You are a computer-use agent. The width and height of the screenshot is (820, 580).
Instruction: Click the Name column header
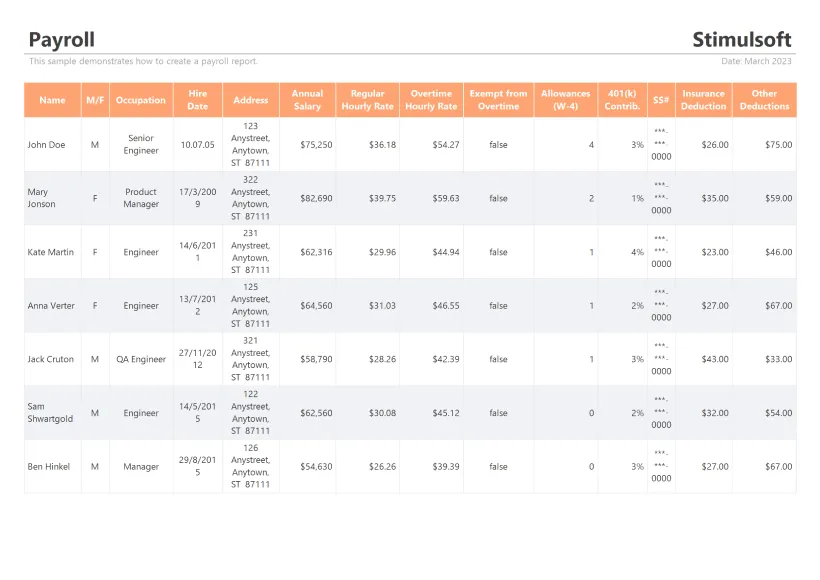coord(52,100)
